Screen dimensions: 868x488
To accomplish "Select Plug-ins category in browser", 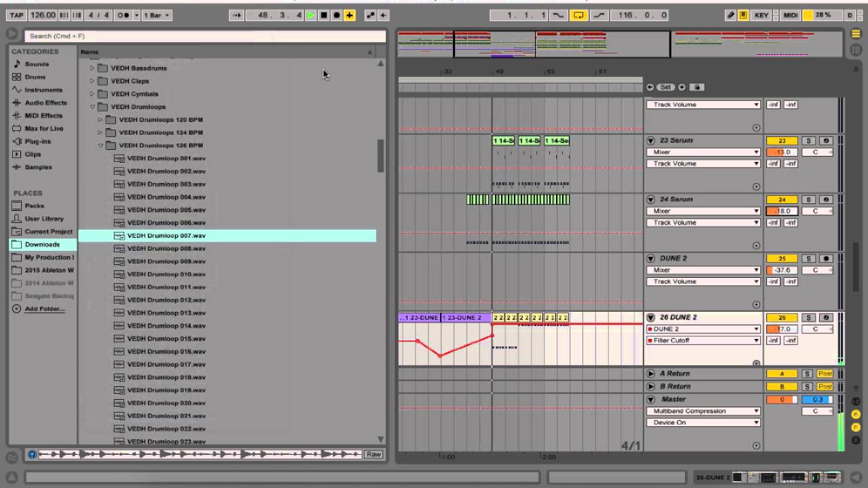I will [37, 142].
